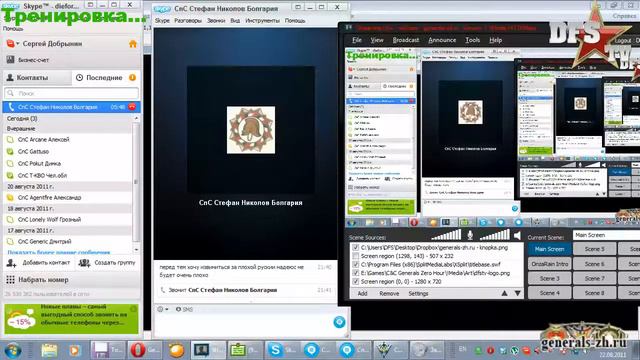
Task: Open the taskbar button right of Opera browser
Action: pos(176,350)
